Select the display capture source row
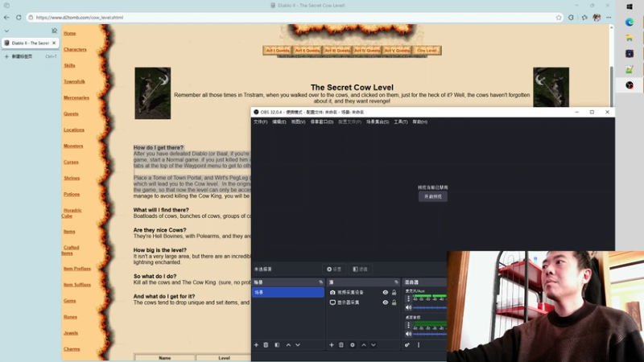Image resolution: width=644 pixels, height=362 pixels. click(364, 302)
